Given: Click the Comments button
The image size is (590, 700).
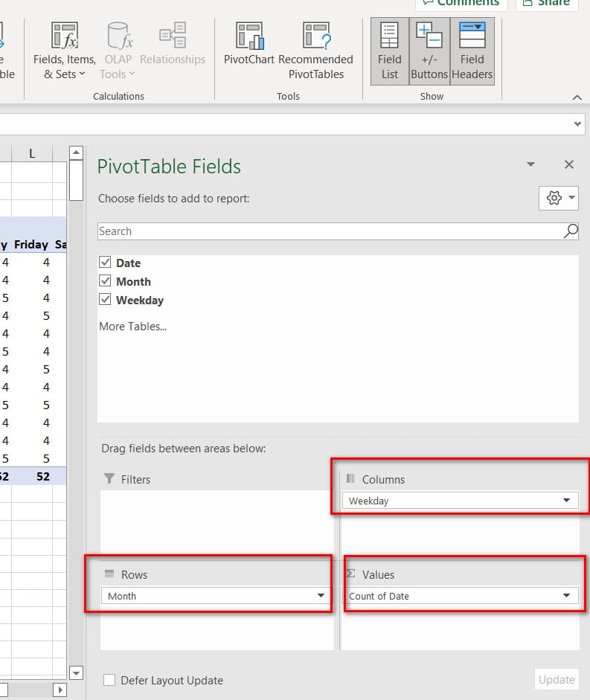Looking at the screenshot, I should (461, 4).
